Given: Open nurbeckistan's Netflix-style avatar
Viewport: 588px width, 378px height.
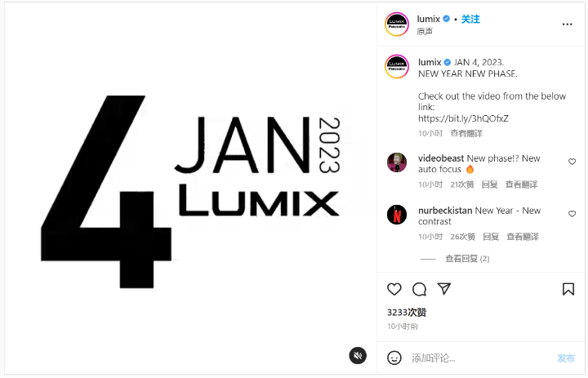Looking at the screenshot, I should 397,215.
